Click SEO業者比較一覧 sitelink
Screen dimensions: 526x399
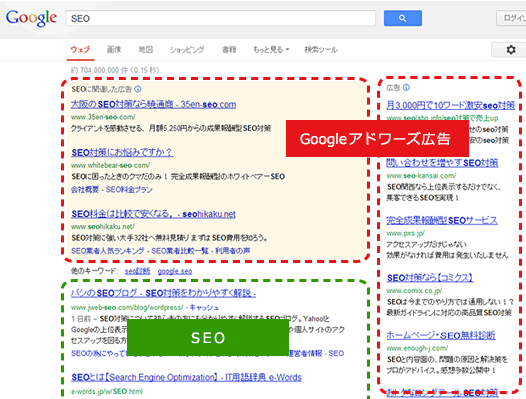coord(180,251)
